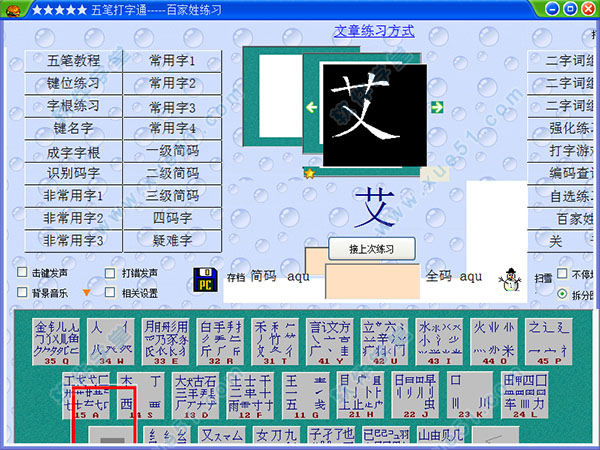Select the 44 O key on the keyboard
Image resolution: width=600 pixels, height=450 pixels.
[494, 341]
